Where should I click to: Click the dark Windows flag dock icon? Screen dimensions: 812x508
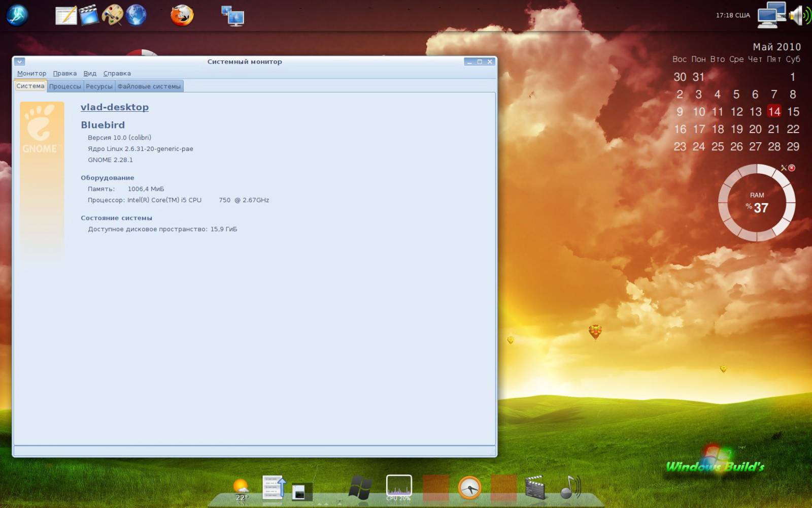(360, 488)
